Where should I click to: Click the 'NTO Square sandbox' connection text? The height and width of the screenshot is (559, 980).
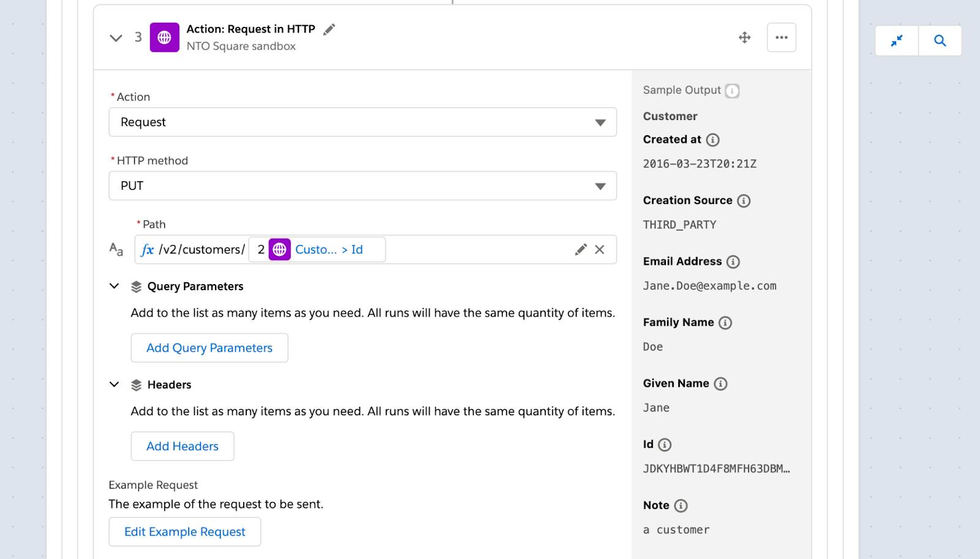click(x=241, y=46)
